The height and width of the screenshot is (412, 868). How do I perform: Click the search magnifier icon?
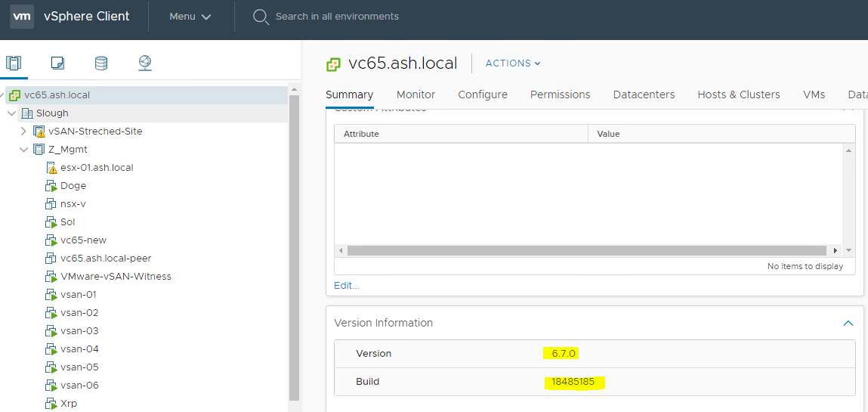click(x=261, y=17)
